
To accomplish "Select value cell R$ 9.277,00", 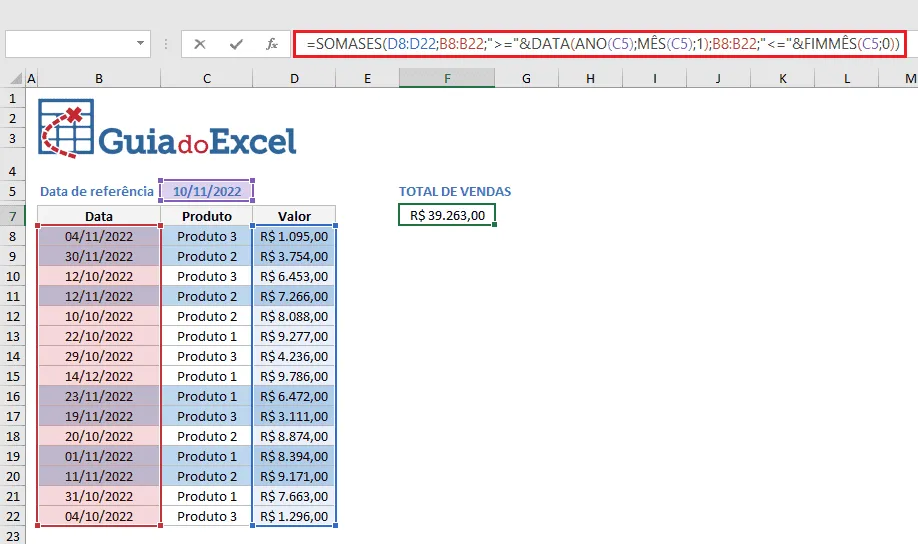I will 294,337.
